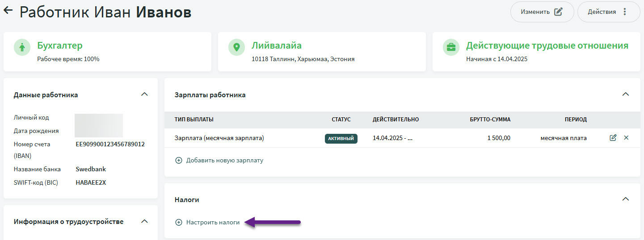
Task: Collapse the Данные работника section
Action: [144, 95]
